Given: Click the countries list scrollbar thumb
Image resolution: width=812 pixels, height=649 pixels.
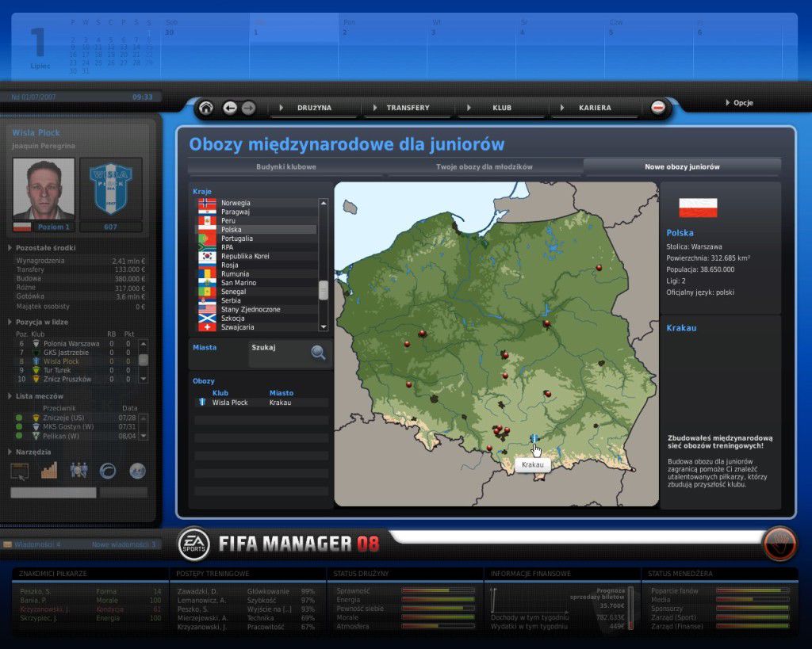Looking at the screenshot, I should pos(324,290).
